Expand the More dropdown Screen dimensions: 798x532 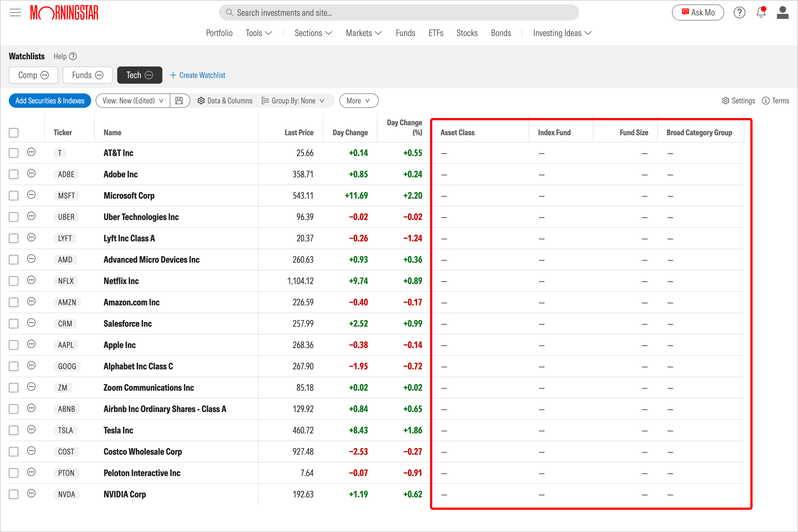359,101
